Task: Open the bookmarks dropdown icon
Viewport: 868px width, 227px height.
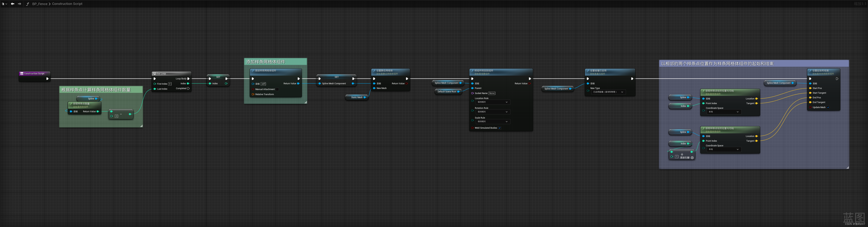Action: tap(4, 4)
